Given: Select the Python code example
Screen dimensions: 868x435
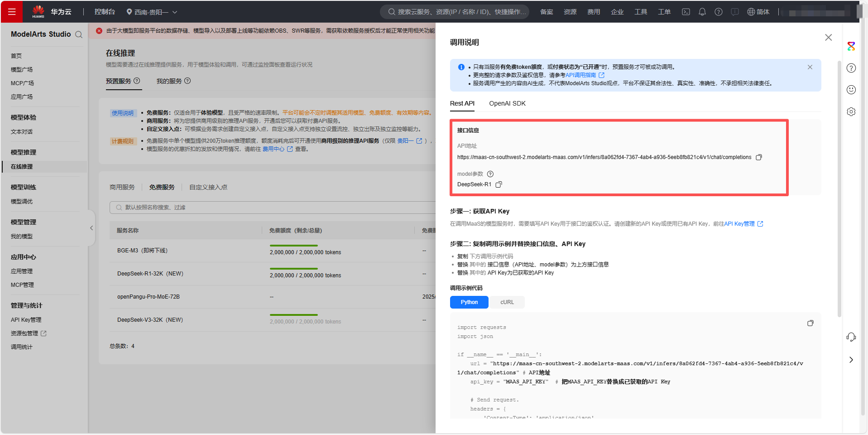Looking at the screenshot, I should [469, 302].
